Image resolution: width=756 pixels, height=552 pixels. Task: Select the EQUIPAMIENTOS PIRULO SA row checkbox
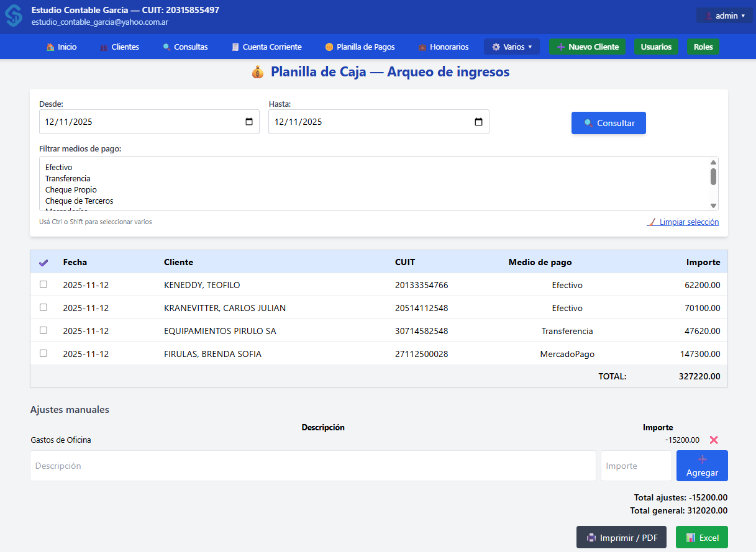point(43,330)
